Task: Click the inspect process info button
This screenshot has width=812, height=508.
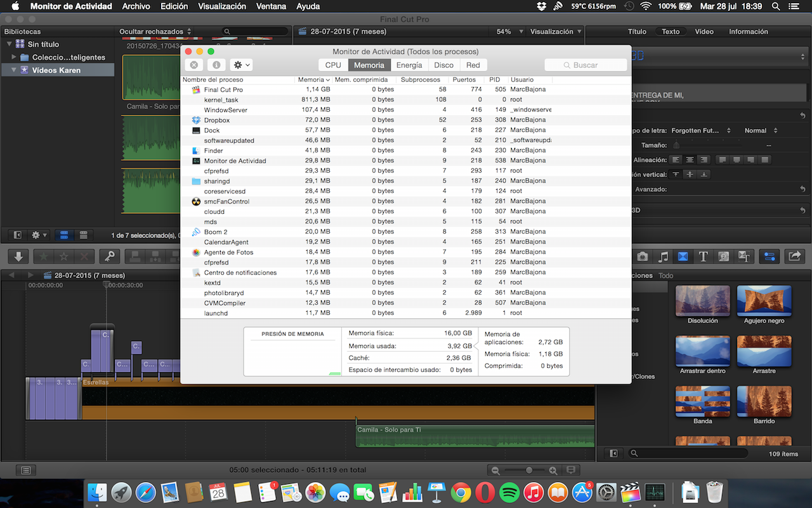Action: 216,65
